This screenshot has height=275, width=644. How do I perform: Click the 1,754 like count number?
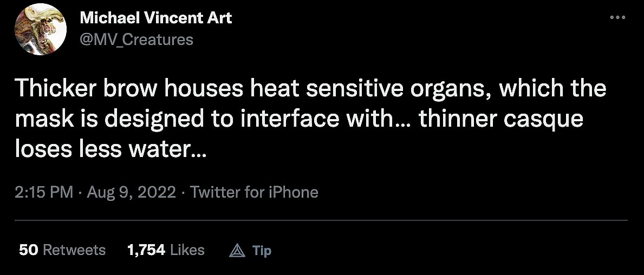tap(146, 250)
